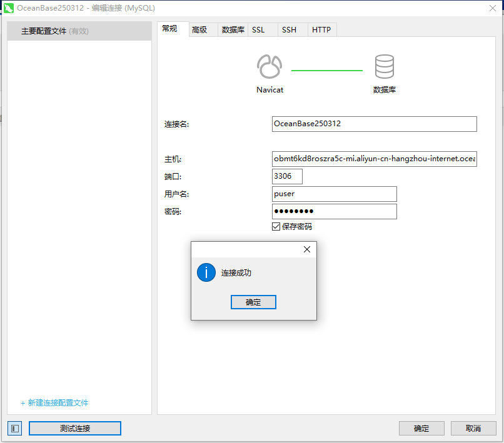504x443 pixels.
Task: Click the 密码 password field
Action: pos(335,211)
